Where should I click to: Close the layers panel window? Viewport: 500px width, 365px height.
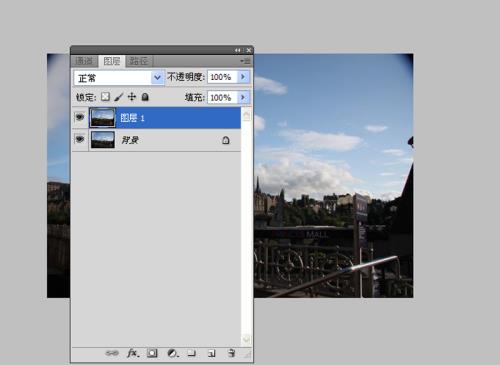click(249, 50)
